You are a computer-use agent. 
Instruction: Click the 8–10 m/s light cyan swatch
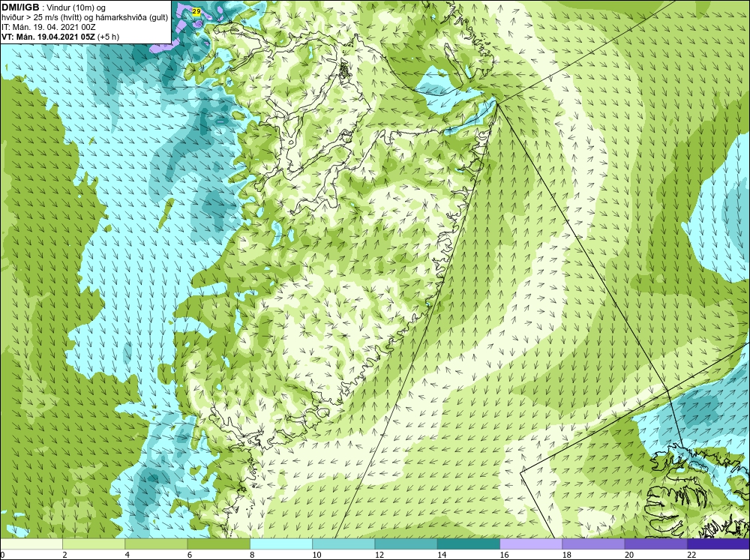pyautogui.click(x=281, y=544)
